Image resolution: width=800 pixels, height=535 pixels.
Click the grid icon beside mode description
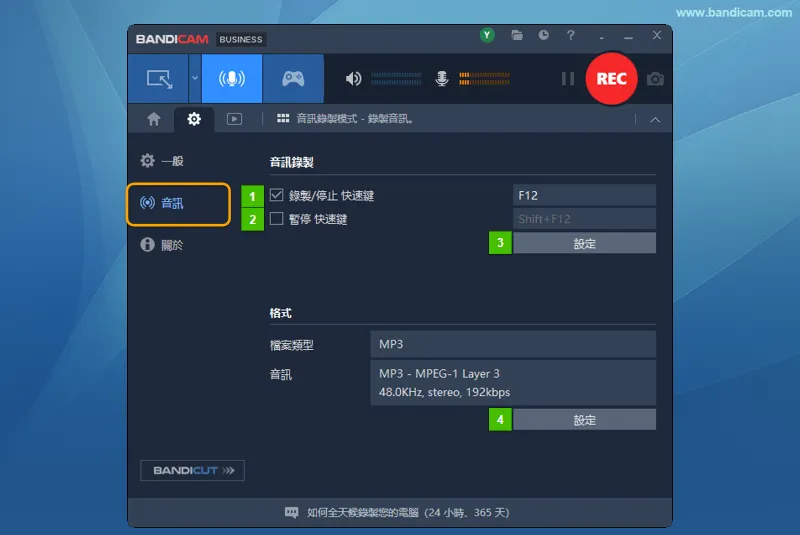[x=283, y=119]
